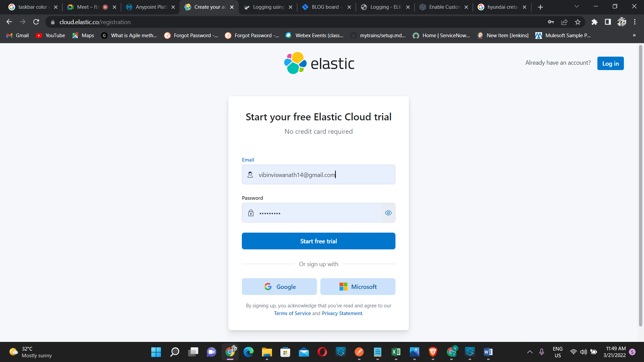This screenshot has height=362, width=644.
Task: Click the Log in button
Action: pyautogui.click(x=610, y=63)
